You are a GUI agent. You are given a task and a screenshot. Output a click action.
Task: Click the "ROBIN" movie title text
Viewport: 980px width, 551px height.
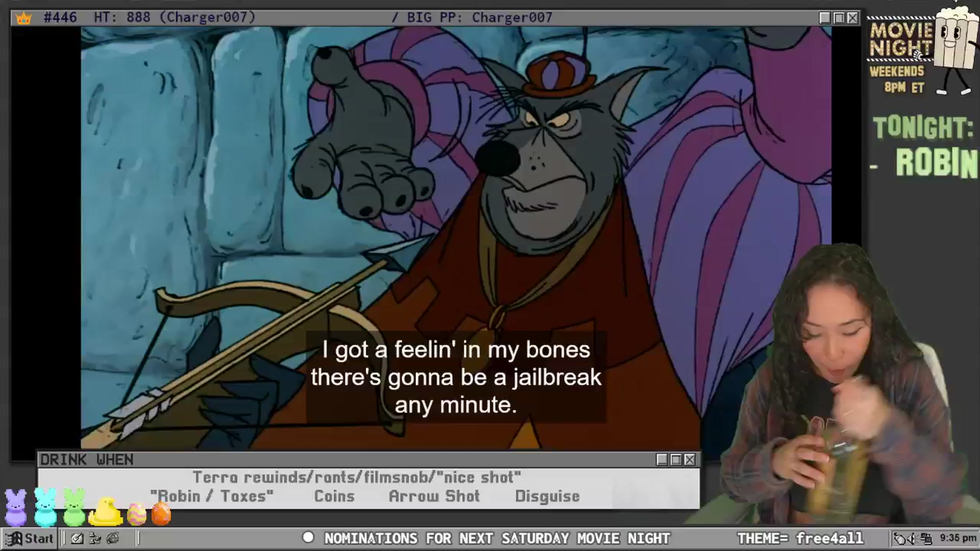pyautogui.click(x=937, y=163)
